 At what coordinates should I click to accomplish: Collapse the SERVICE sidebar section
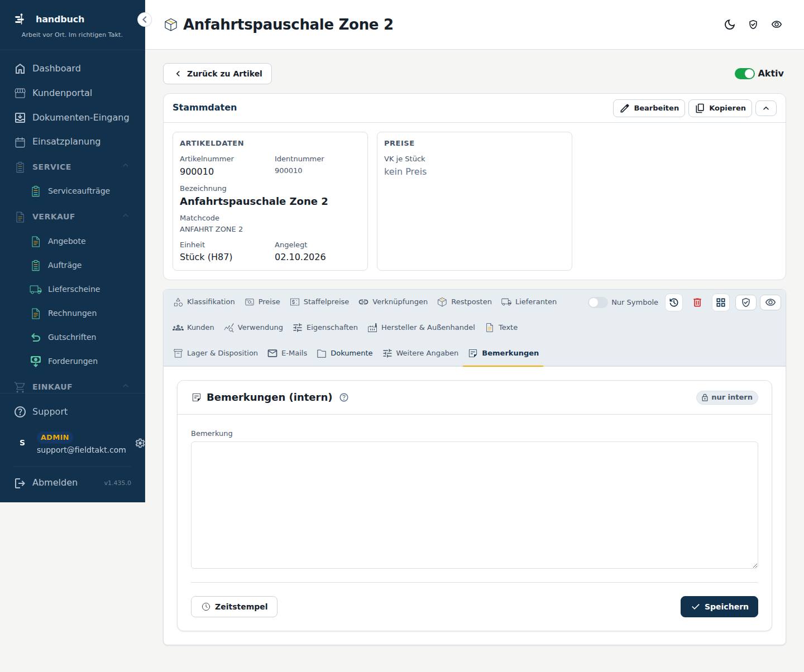(126, 166)
